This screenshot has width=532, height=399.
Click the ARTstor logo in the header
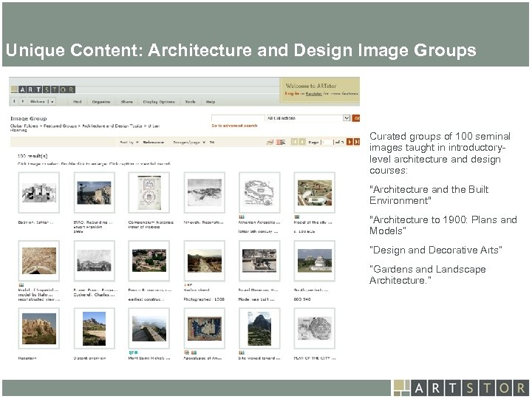click(x=43, y=89)
